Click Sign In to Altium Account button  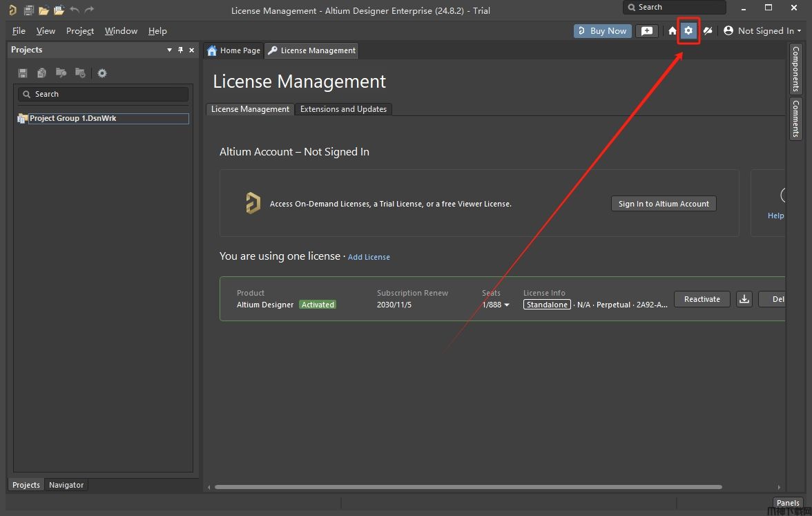point(664,204)
